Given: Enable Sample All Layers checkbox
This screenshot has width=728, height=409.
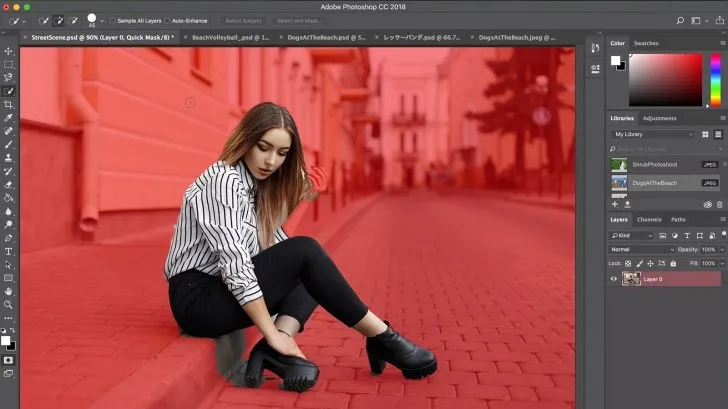Looking at the screenshot, I should tap(113, 20).
